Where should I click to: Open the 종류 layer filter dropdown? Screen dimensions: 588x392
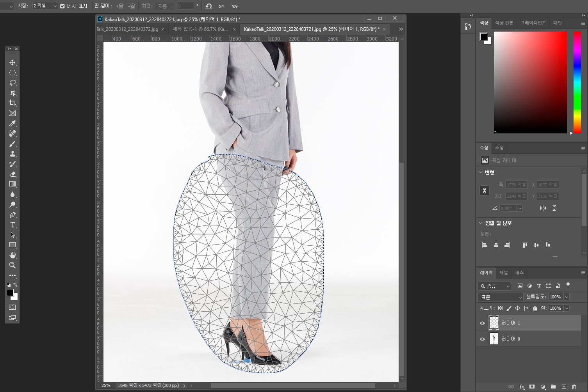click(494, 286)
